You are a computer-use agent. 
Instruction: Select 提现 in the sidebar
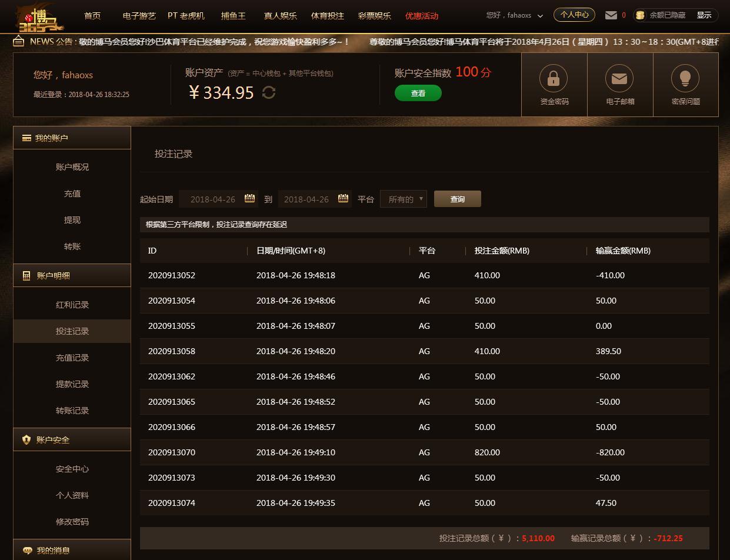72,220
